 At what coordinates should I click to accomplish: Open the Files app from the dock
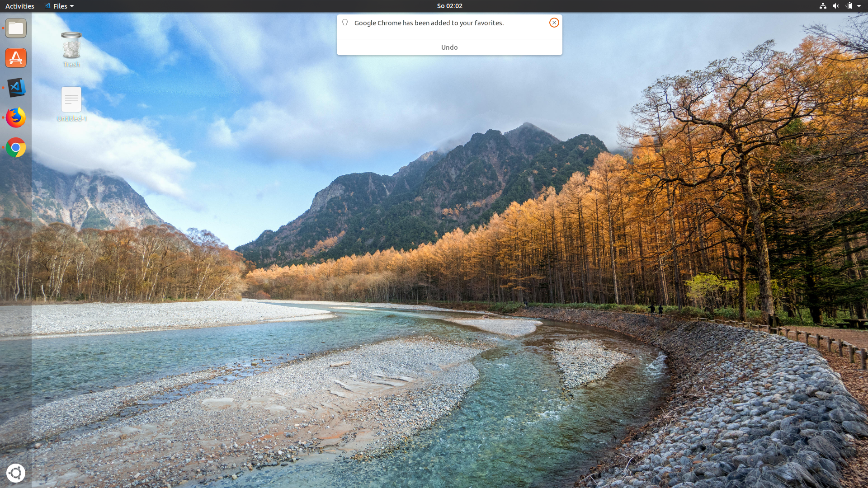pyautogui.click(x=16, y=28)
